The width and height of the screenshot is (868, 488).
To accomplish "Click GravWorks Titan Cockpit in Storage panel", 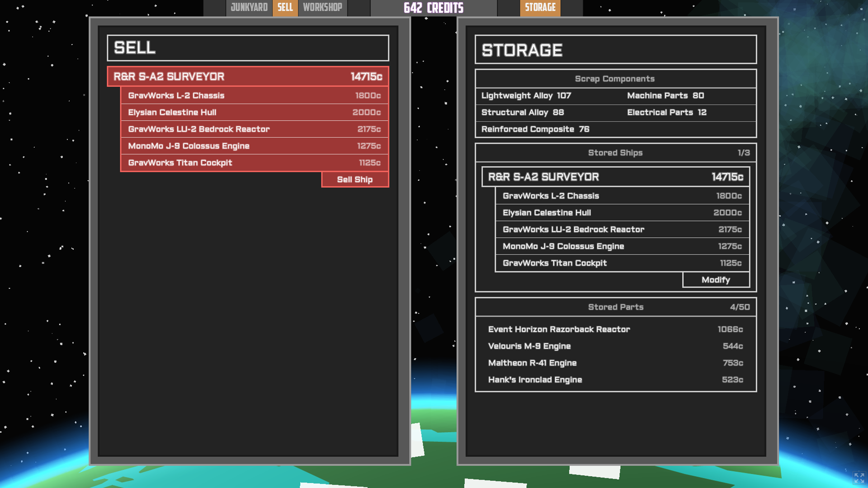I will point(622,263).
